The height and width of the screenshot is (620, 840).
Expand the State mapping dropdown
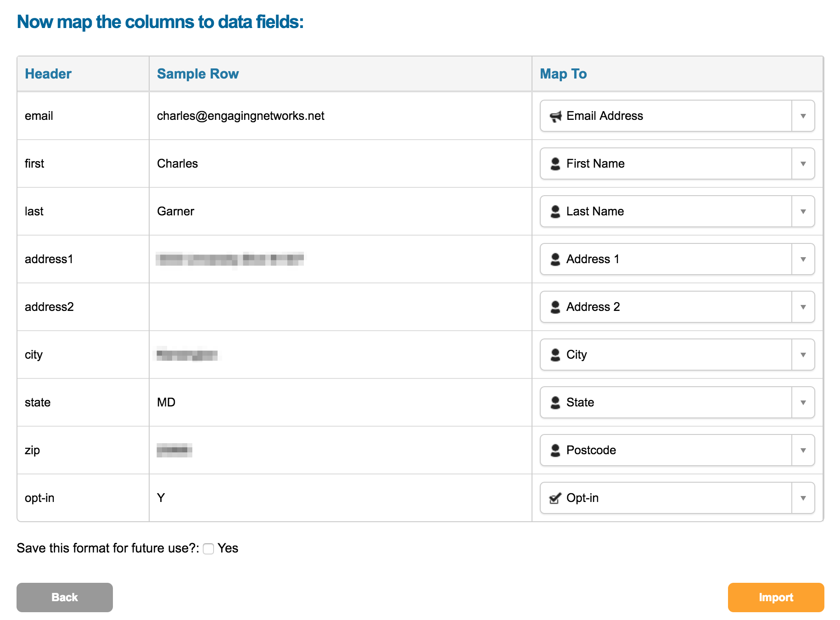tap(803, 402)
